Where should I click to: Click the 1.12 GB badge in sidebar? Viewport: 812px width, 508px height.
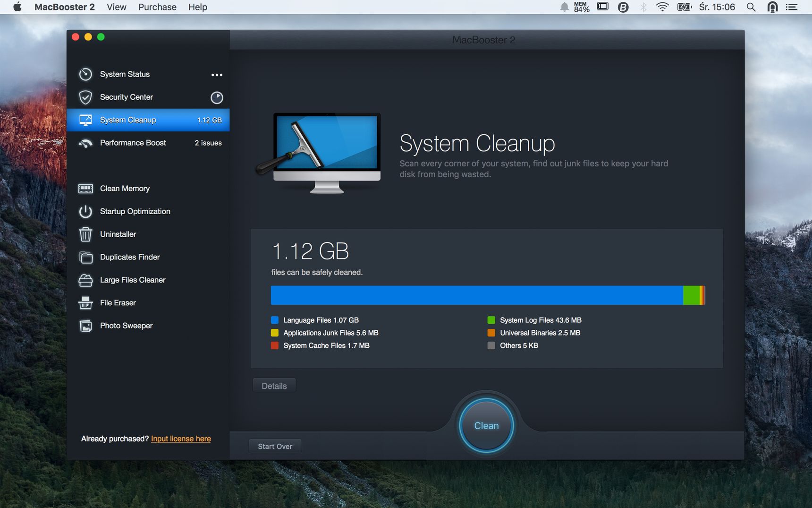tap(209, 120)
